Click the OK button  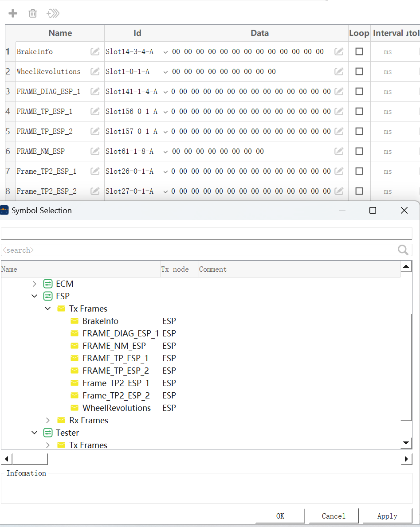point(280,516)
